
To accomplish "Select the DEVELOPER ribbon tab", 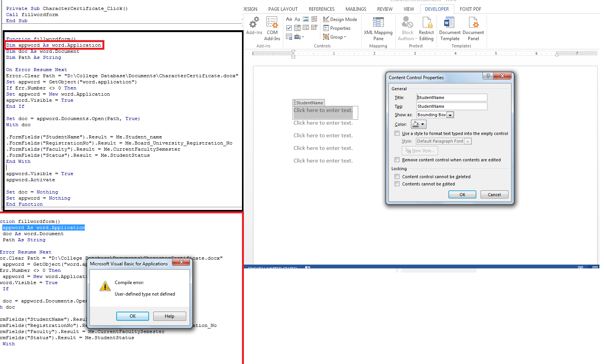I will 437,9.
